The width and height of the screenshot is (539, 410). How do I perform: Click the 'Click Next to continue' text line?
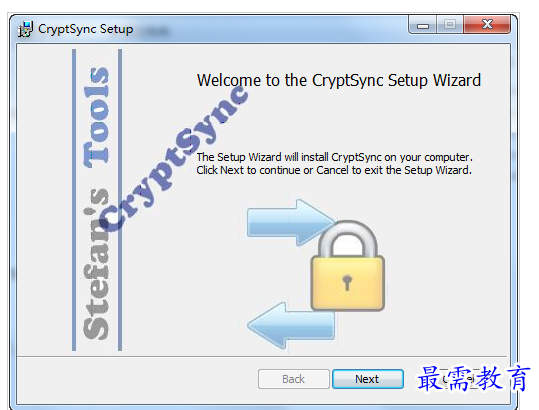tap(334, 170)
